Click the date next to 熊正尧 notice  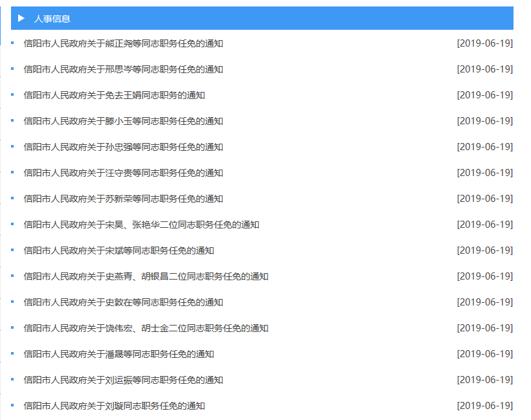[x=485, y=43]
